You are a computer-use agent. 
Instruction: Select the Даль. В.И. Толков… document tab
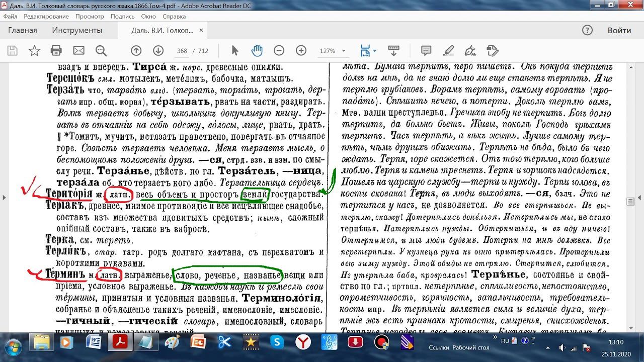163,30
